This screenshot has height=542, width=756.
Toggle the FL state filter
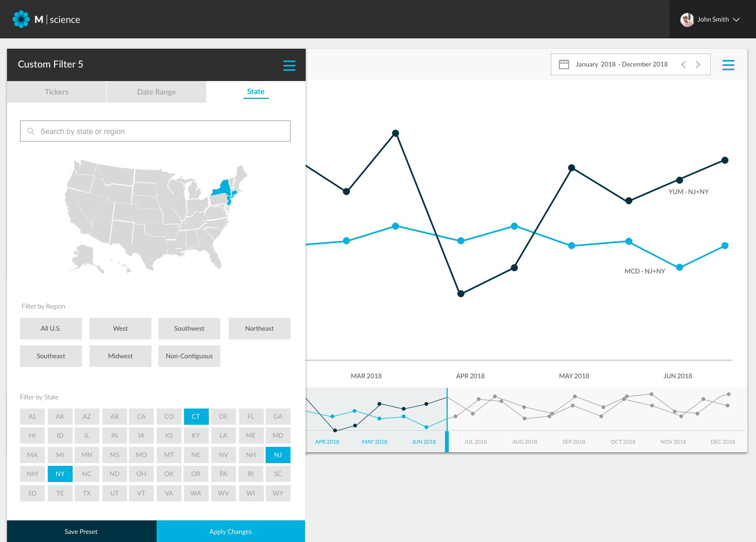click(x=251, y=417)
